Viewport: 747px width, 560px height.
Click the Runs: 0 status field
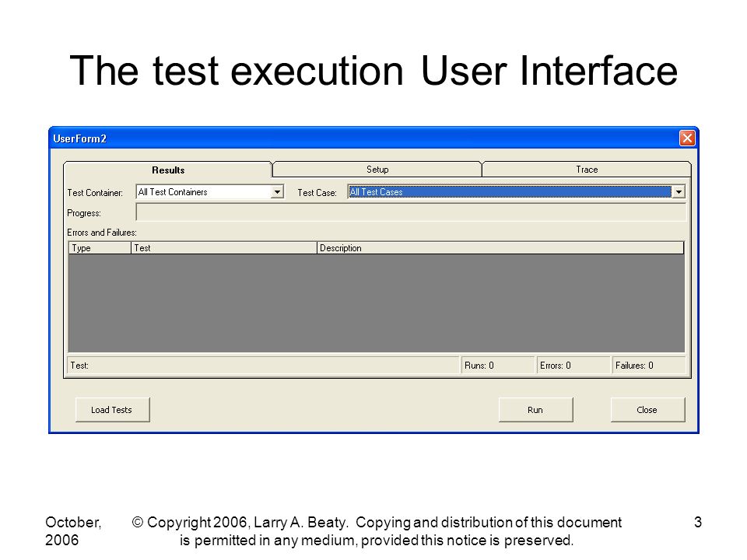[x=498, y=366]
